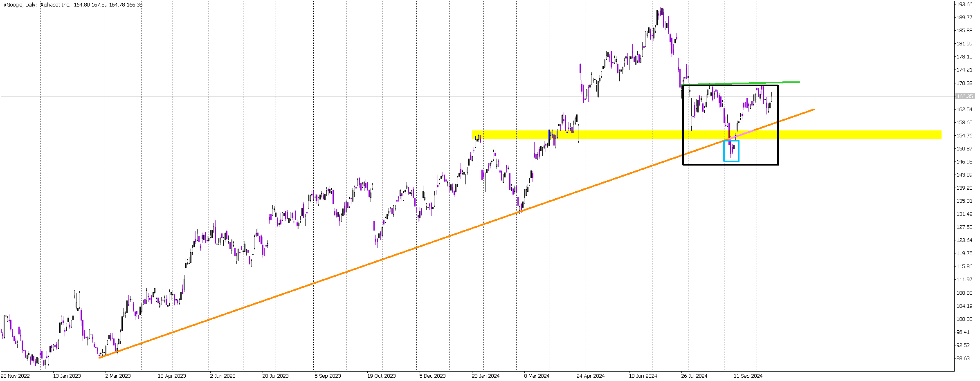Click the '26 Jul 2024' date label
This screenshot has height=381, width=980.
[694, 376]
